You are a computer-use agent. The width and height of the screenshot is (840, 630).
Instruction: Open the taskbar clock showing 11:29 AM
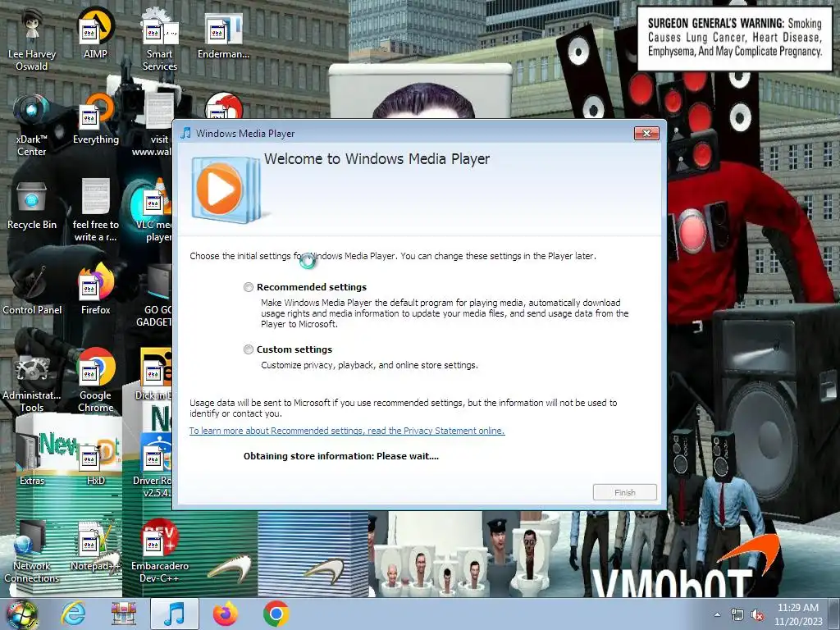coord(798,614)
